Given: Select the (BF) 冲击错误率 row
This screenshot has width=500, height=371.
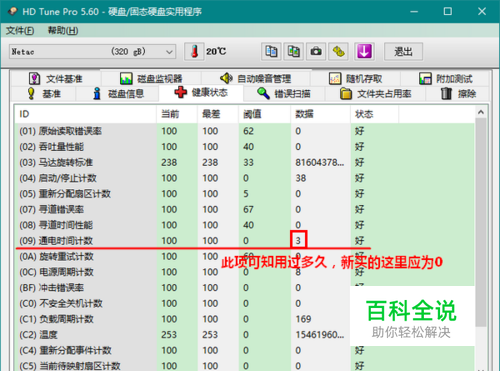Looking at the screenshot, I should pyautogui.click(x=245, y=288).
